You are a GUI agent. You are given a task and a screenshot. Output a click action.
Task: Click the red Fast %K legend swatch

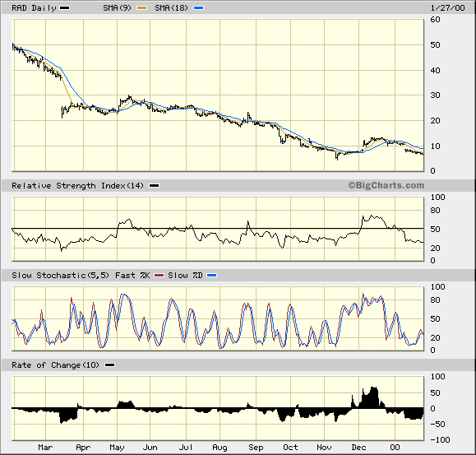click(159, 276)
